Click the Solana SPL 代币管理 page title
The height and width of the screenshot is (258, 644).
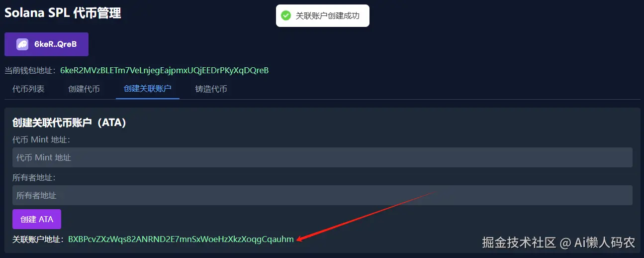coord(63,13)
